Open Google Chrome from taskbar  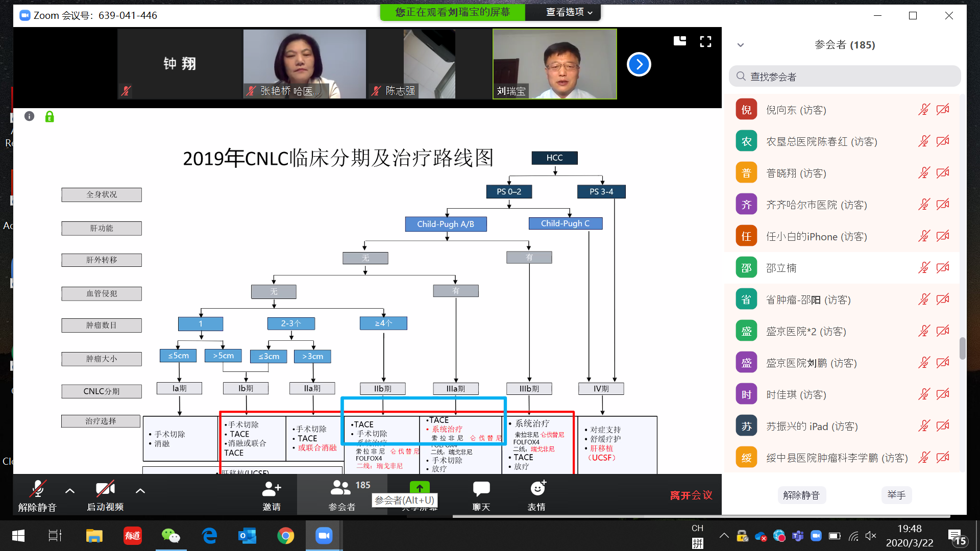pos(286,536)
